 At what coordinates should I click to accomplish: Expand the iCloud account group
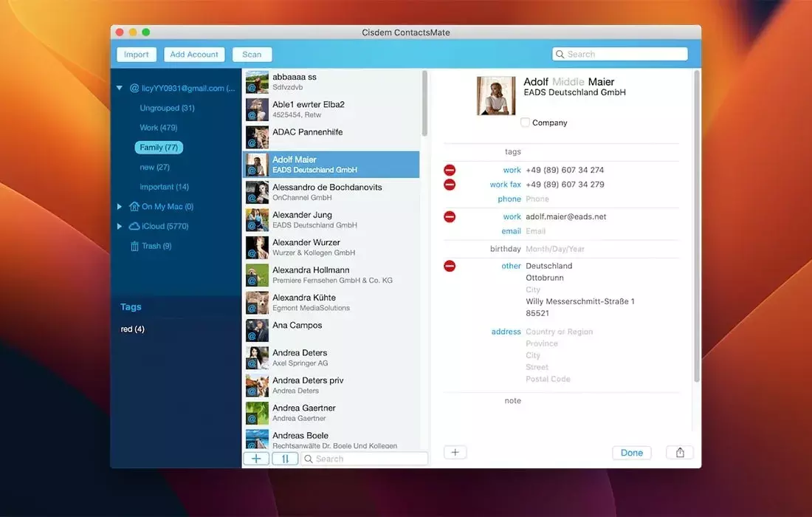coord(120,226)
